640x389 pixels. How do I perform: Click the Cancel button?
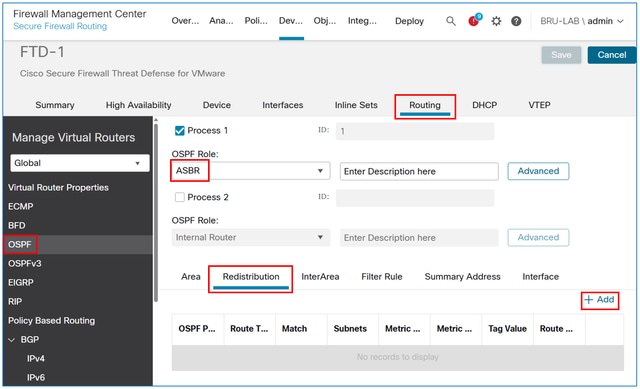(611, 55)
